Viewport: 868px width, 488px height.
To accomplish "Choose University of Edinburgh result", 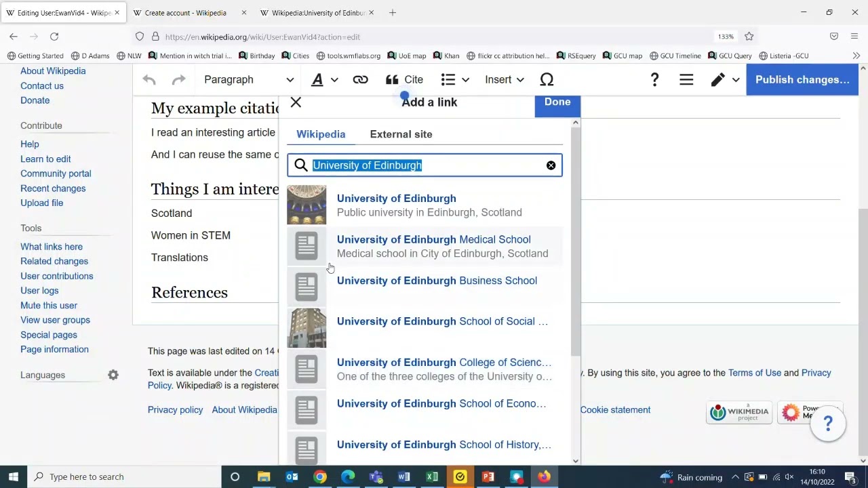I will [425, 205].
